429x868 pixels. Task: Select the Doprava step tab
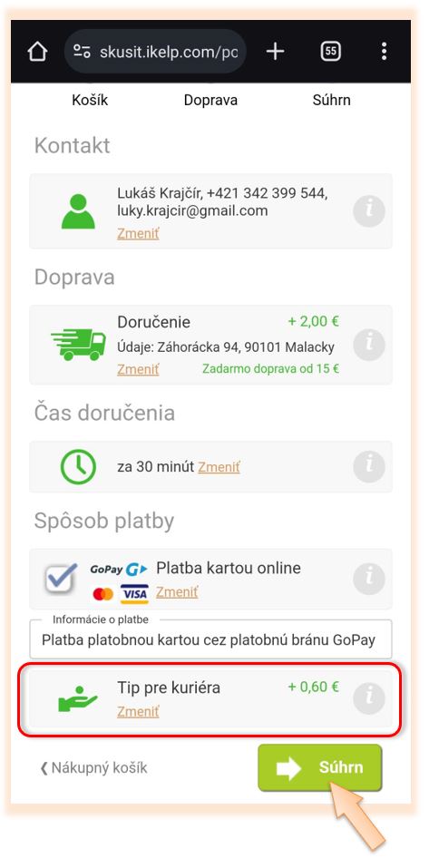pyautogui.click(x=211, y=100)
